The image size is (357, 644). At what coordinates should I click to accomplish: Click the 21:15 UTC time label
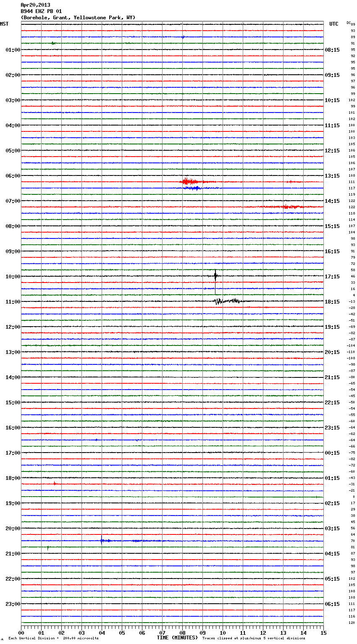(332, 377)
